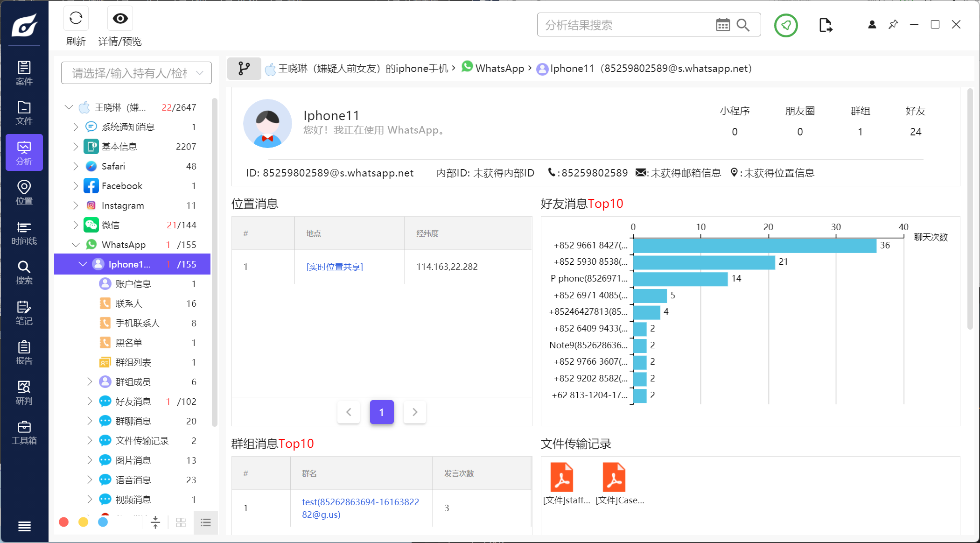This screenshot has width=980, height=543.
Task: Click the export file icon in header
Action: (x=825, y=25)
